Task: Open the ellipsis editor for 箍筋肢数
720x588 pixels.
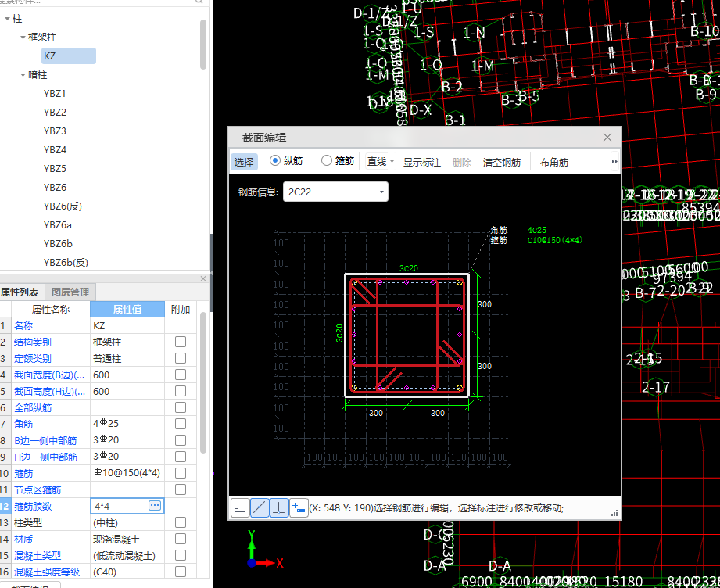Action: (x=155, y=506)
